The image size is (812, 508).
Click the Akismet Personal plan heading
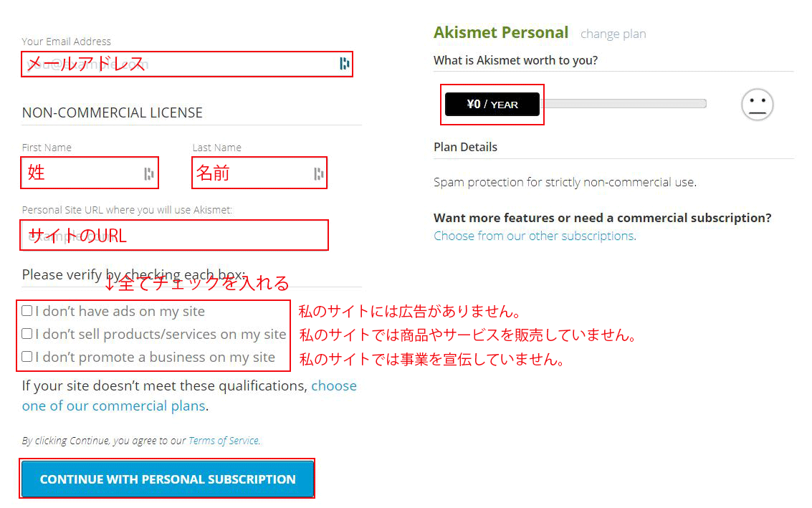click(500, 32)
